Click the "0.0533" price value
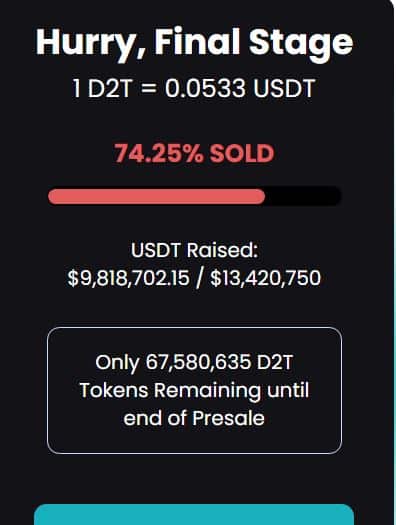The width and height of the screenshot is (396, 525). (205, 89)
